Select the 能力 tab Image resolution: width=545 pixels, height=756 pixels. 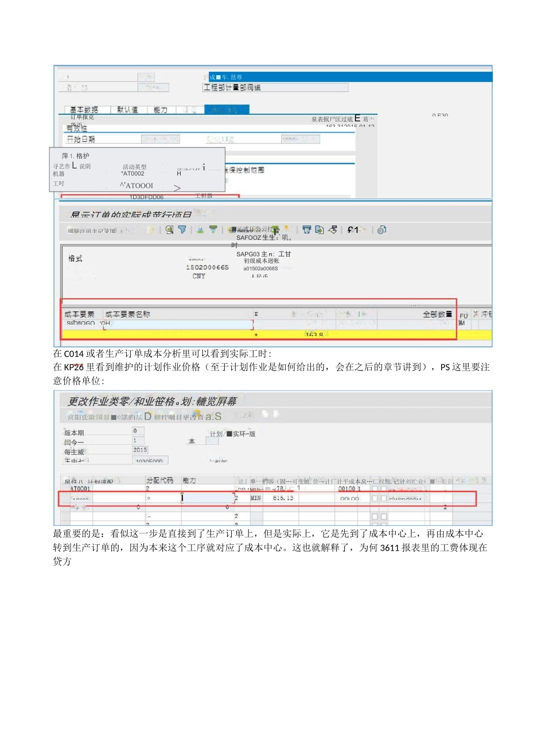161,109
